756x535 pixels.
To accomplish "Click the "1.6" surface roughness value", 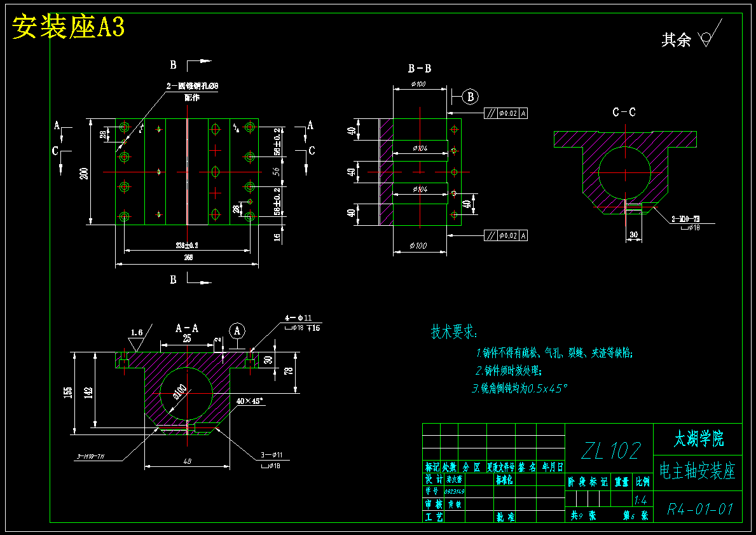I will (x=137, y=333).
